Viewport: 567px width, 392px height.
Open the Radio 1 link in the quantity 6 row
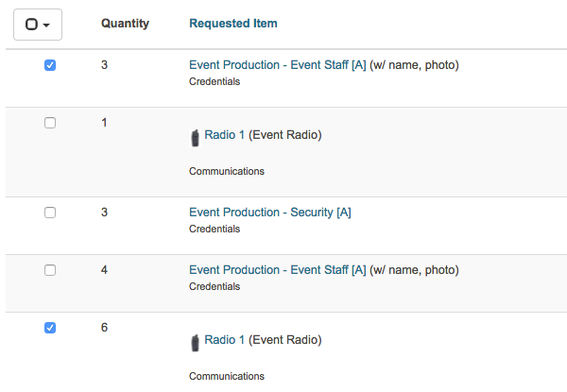[x=224, y=340]
